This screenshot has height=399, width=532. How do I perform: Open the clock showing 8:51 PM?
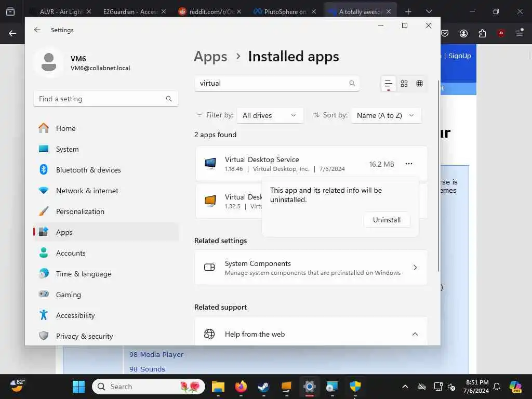(477, 387)
